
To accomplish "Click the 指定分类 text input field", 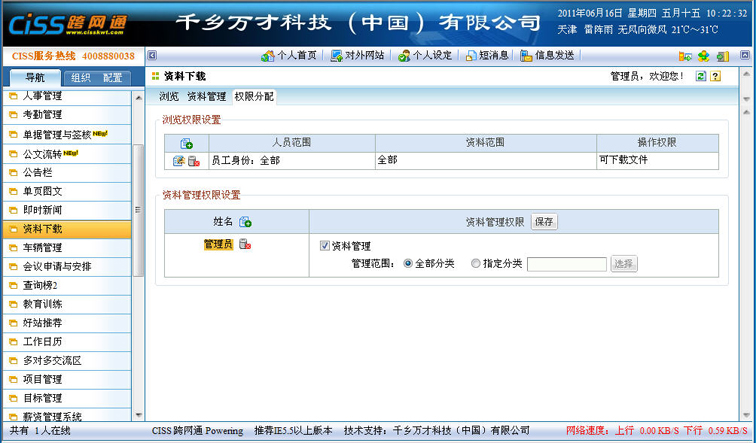I will (566, 264).
